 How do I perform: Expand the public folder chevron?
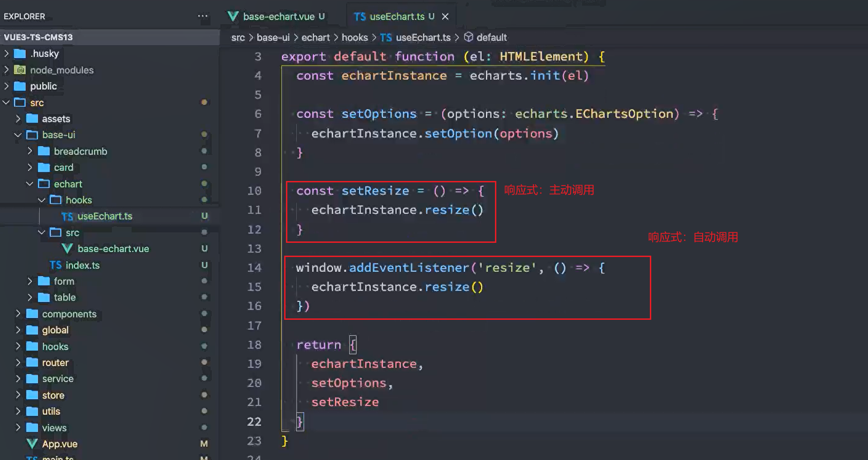[6, 86]
